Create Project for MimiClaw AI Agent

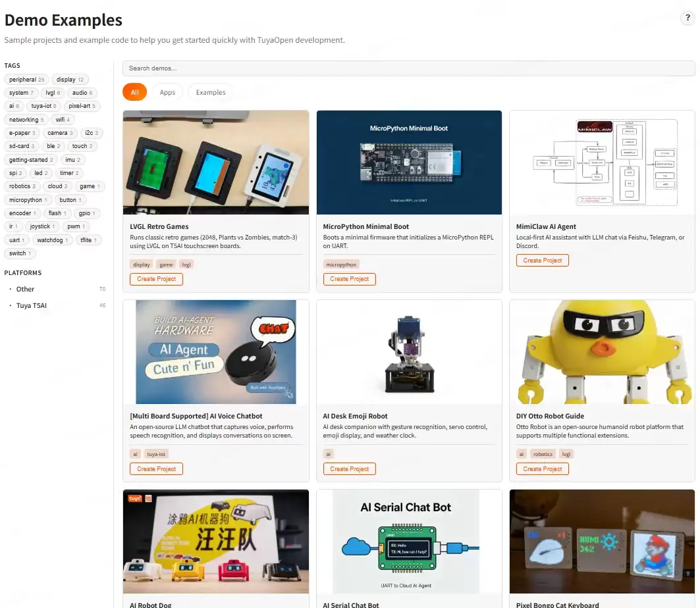(543, 261)
